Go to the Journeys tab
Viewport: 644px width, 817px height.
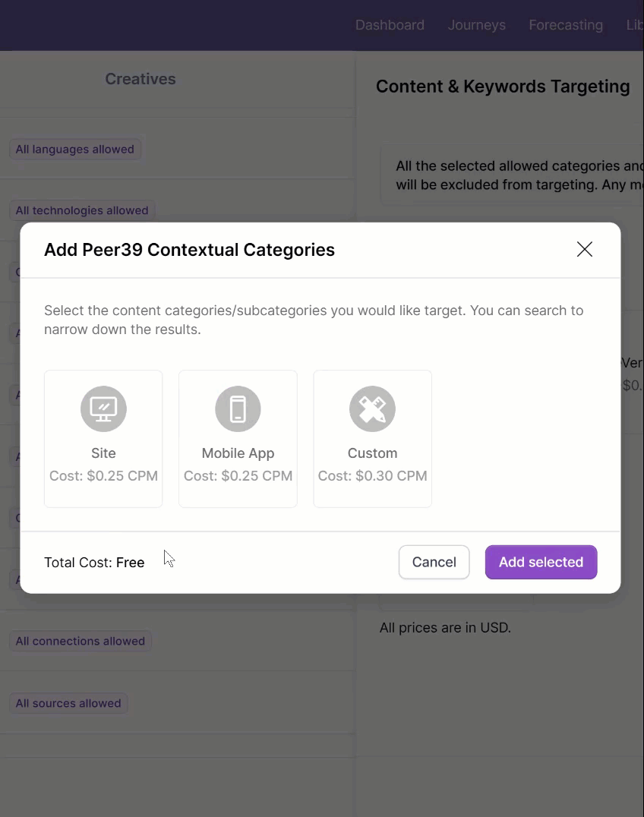click(476, 25)
